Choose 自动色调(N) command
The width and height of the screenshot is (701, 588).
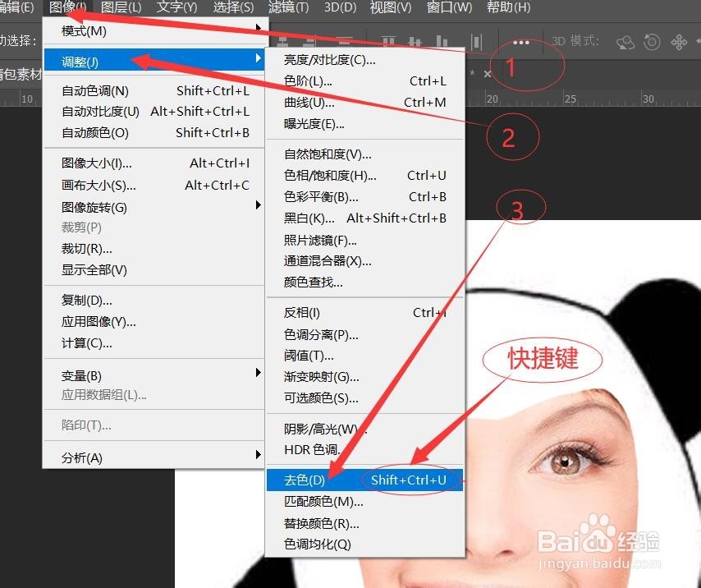[154, 91]
